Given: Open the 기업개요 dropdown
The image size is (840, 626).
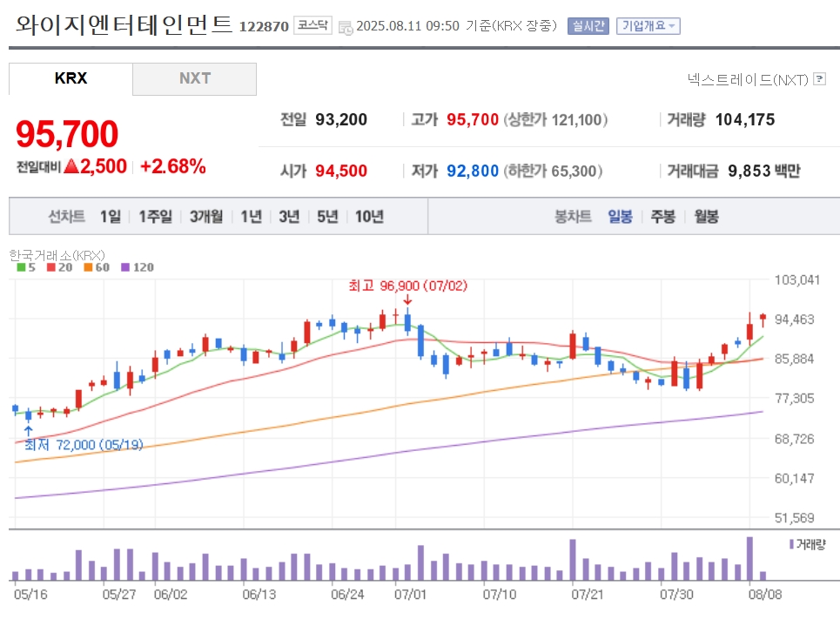Looking at the screenshot, I should (x=648, y=26).
